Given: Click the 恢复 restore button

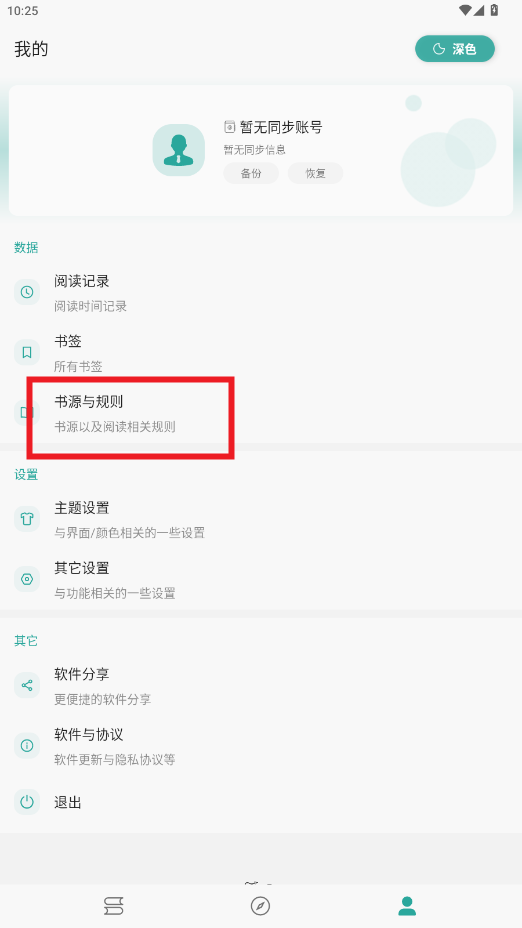Looking at the screenshot, I should [x=315, y=173].
